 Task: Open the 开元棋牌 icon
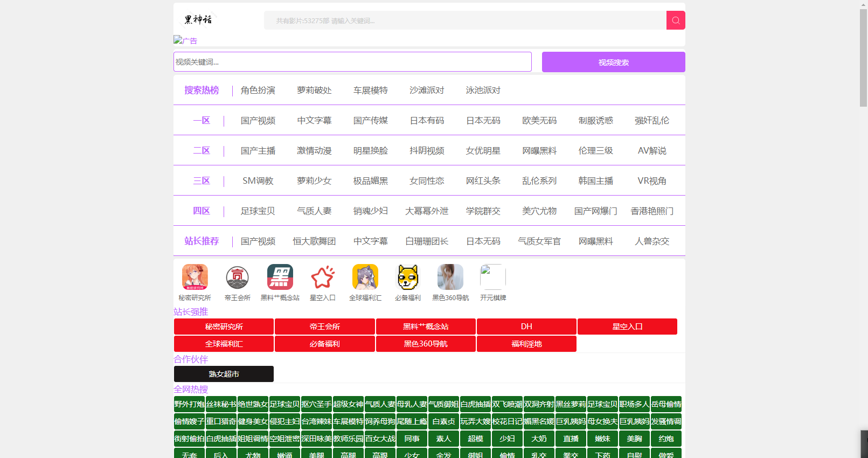pos(492,277)
